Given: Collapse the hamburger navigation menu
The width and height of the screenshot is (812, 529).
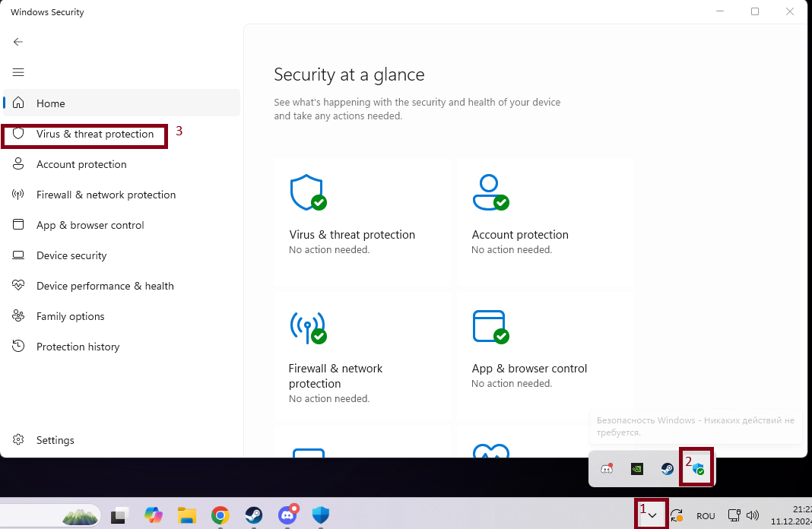Looking at the screenshot, I should coord(18,72).
